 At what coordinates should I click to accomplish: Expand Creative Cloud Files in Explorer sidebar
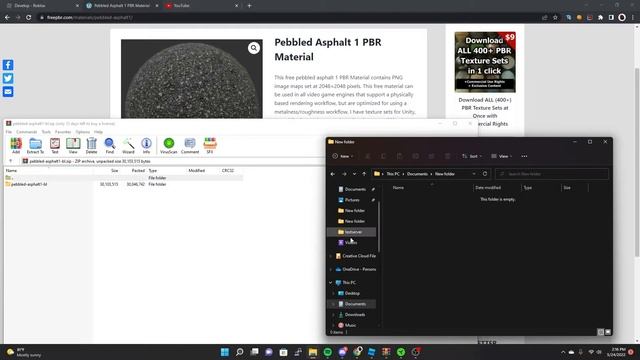[331, 256]
